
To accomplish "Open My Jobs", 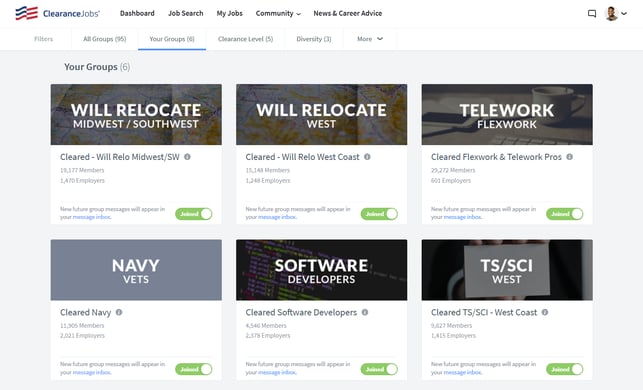I will (x=230, y=13).
